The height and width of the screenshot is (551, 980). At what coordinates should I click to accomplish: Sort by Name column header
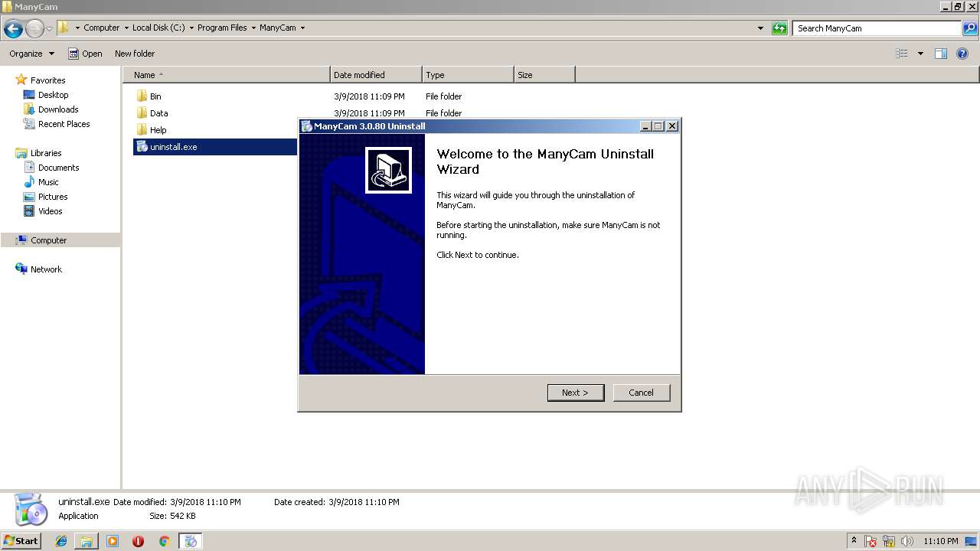click(x=227, y=75)
